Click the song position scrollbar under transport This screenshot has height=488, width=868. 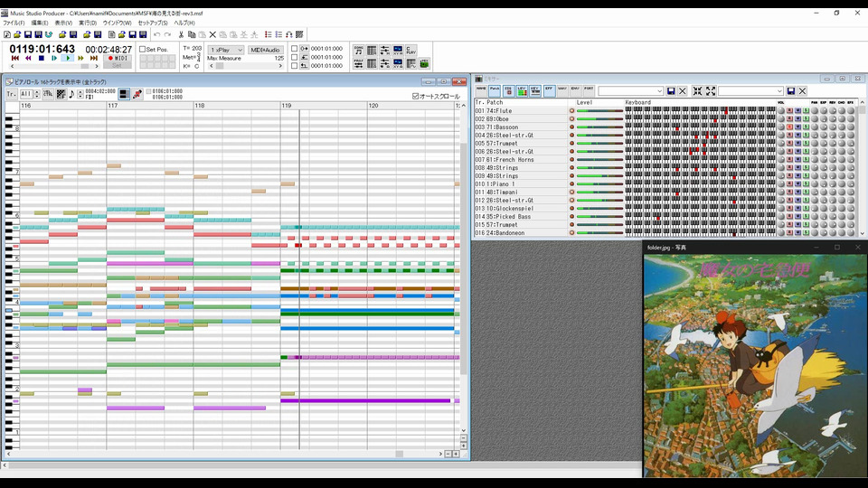point(54,66)
